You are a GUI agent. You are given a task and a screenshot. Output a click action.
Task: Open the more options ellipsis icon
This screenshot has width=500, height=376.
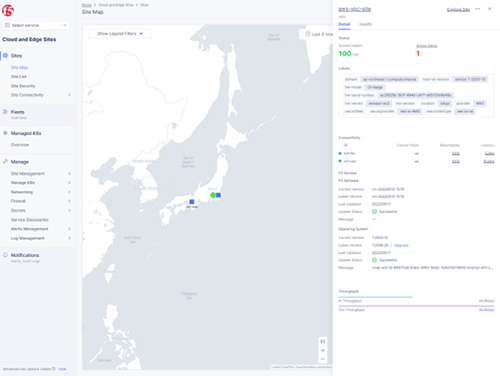(478, 9)
